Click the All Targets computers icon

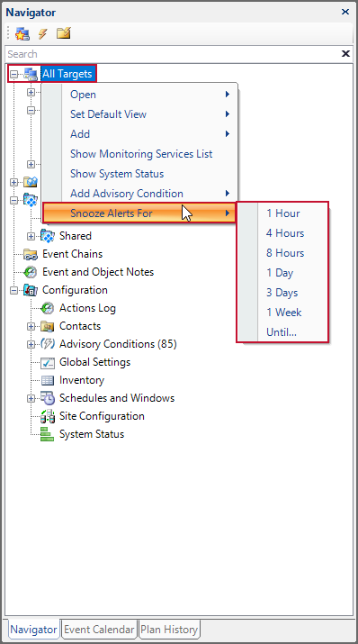tap(31, 75)
